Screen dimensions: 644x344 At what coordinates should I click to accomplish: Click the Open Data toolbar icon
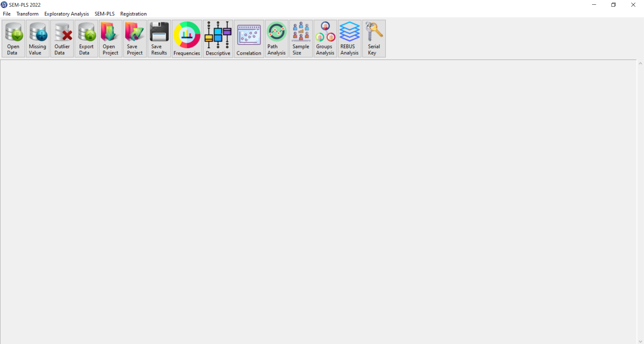point(13,39)
